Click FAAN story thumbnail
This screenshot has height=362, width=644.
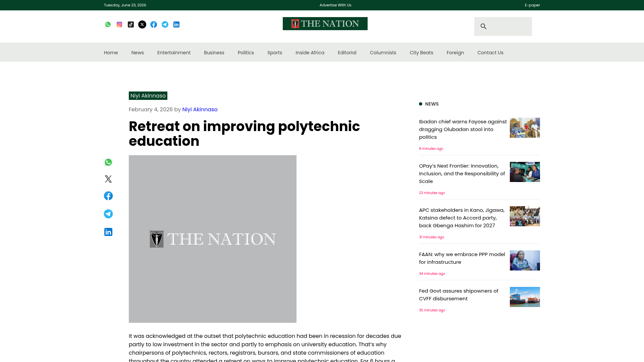[x=525, y=260]
